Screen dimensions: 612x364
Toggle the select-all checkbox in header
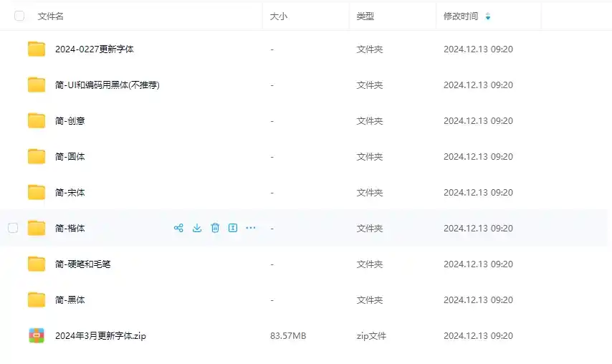click(x=19, y=16)
